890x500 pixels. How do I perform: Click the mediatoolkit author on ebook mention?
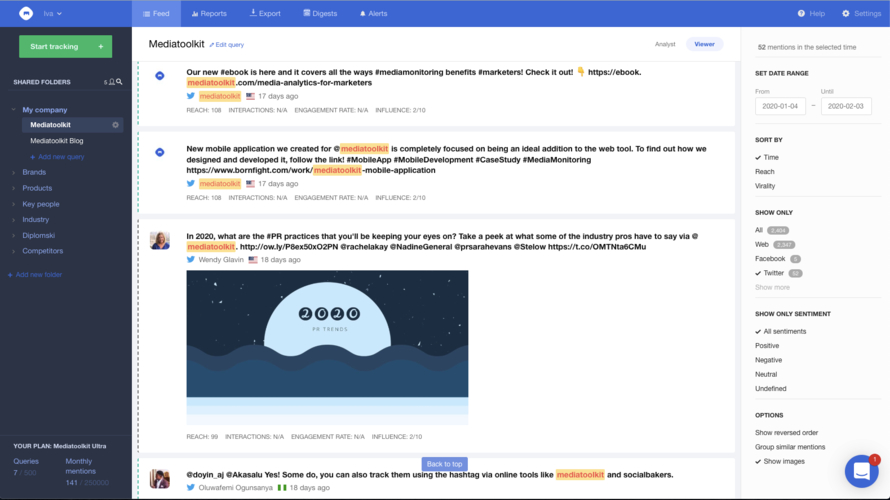pos(220,96)
